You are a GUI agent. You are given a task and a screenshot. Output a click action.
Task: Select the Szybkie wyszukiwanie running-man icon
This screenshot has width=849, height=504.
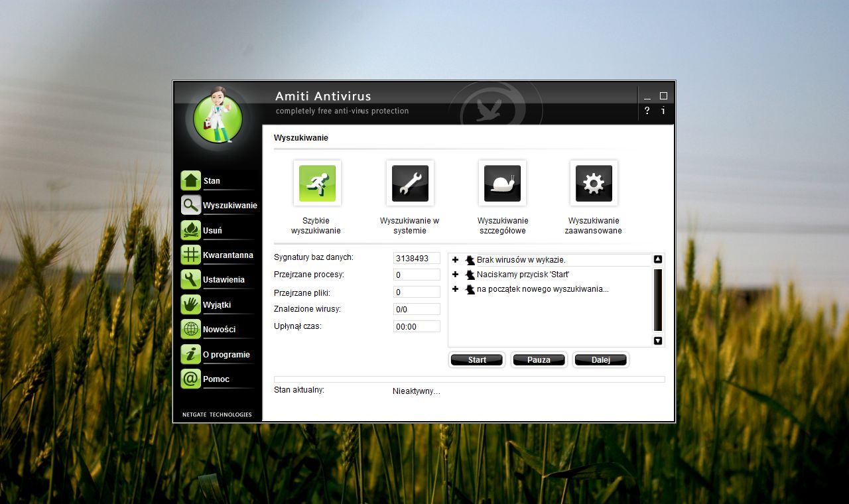(x=317, y=183)
